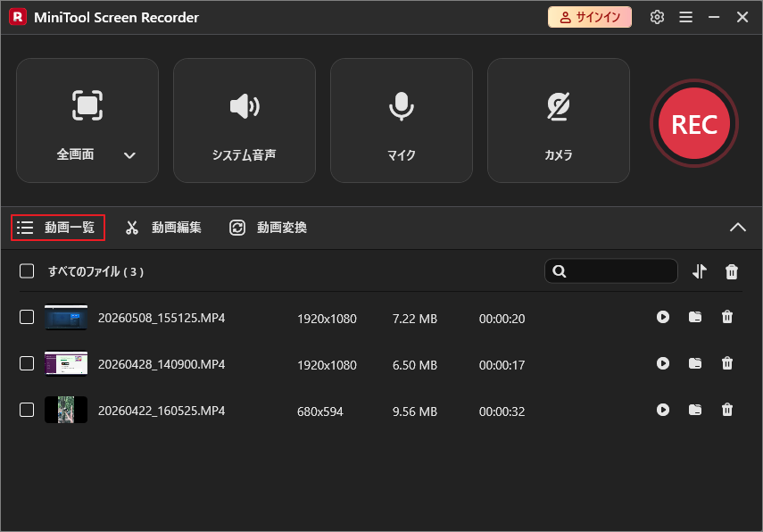This screenshot has height=532, width=763.
Task: Click the delete-all trash icon in header
Action: [732, 271]
